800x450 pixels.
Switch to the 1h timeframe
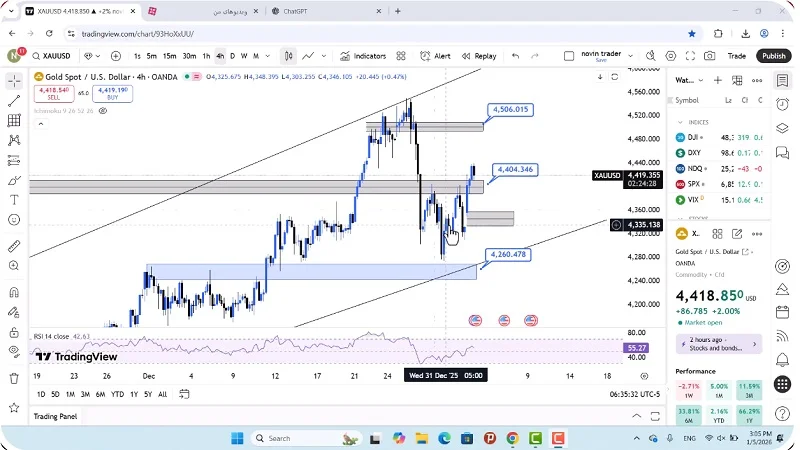206,56
